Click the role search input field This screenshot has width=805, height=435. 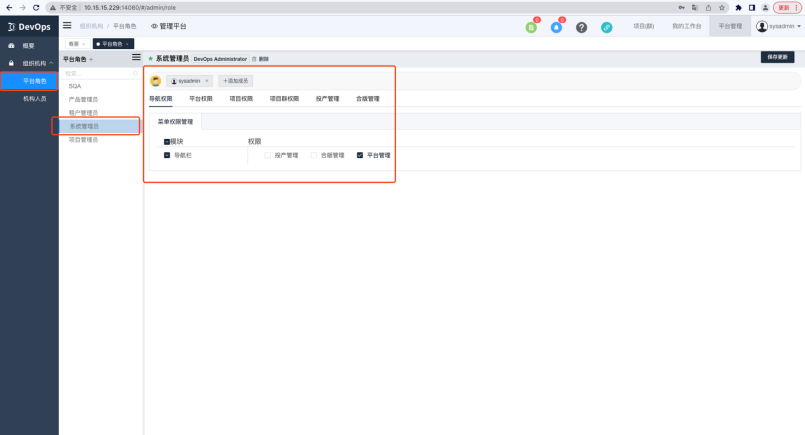tap(98, 73)
